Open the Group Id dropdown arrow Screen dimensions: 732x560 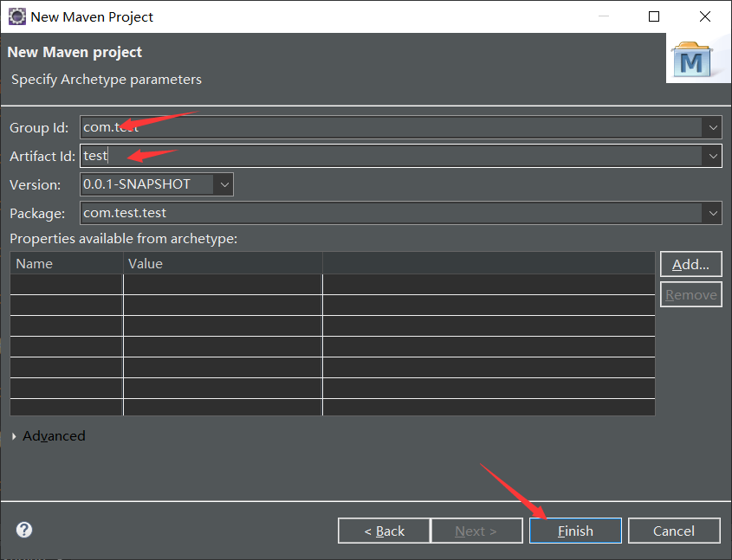[x=713, y=127]
